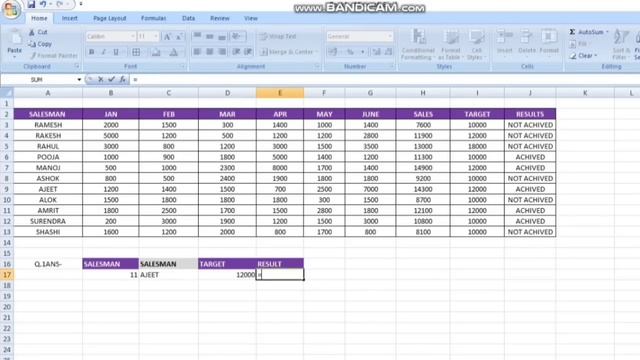Switch to the Page Layout tab
The image size is (640, 360).
tap(109, 18)
